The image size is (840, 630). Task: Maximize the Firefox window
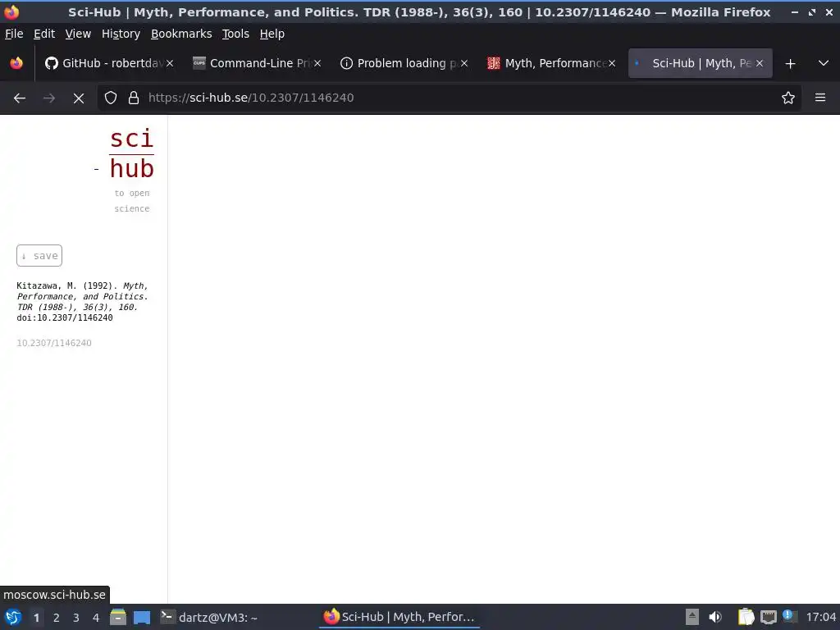click(812, 11)
